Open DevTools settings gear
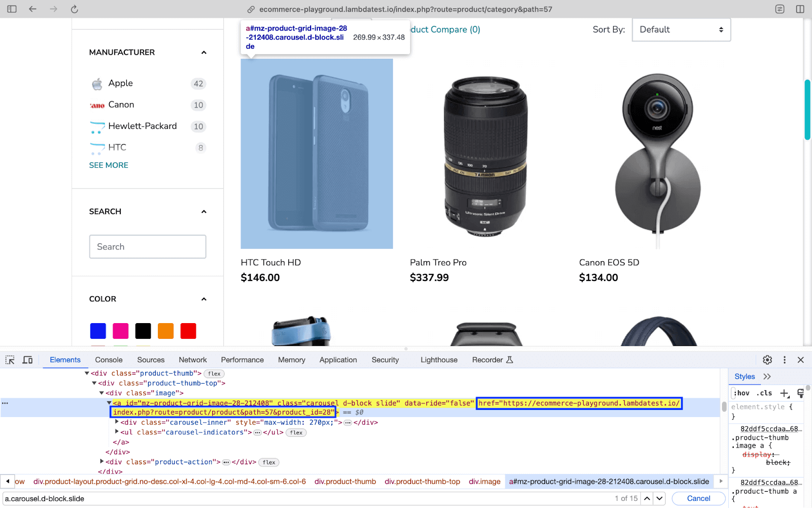Image resolution: width=812 pixels, height=508 pixels. (767, 360)
